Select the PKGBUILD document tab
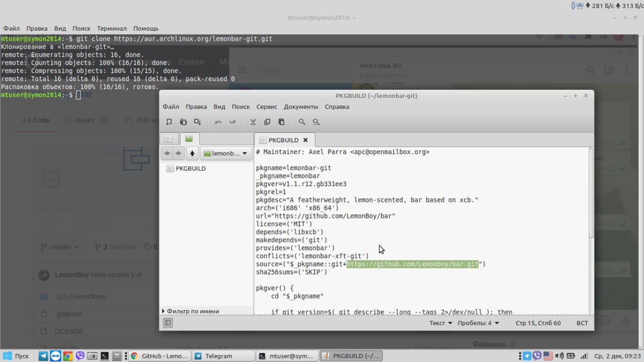This screenshot has height=362, width=644. [284, 140]
